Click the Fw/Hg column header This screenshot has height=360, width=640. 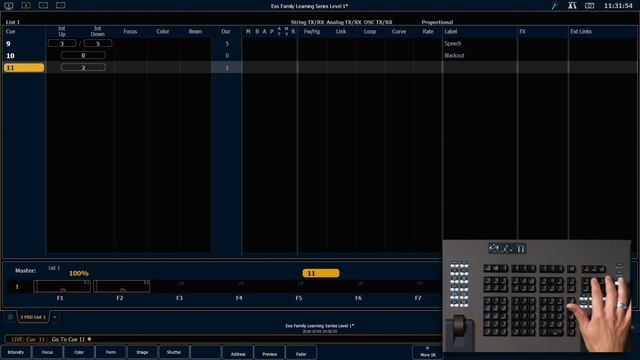tap(312, 31)
